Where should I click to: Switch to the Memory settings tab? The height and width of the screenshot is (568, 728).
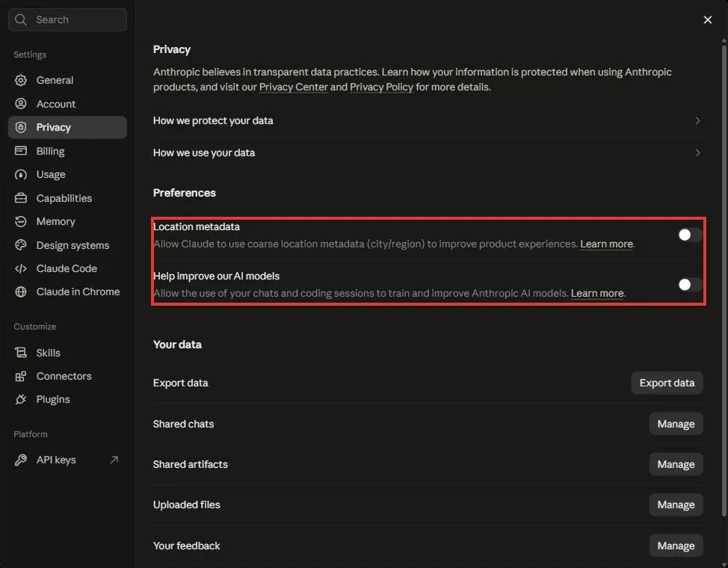coord(67,221)
